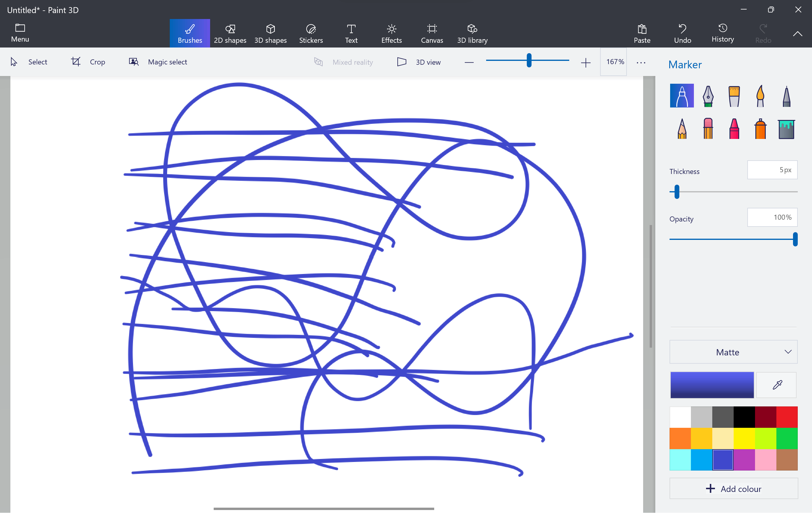The width and height of the screenshot is (812, 513).
Task: Pick the Spray can tool
Action: point(760,129)
